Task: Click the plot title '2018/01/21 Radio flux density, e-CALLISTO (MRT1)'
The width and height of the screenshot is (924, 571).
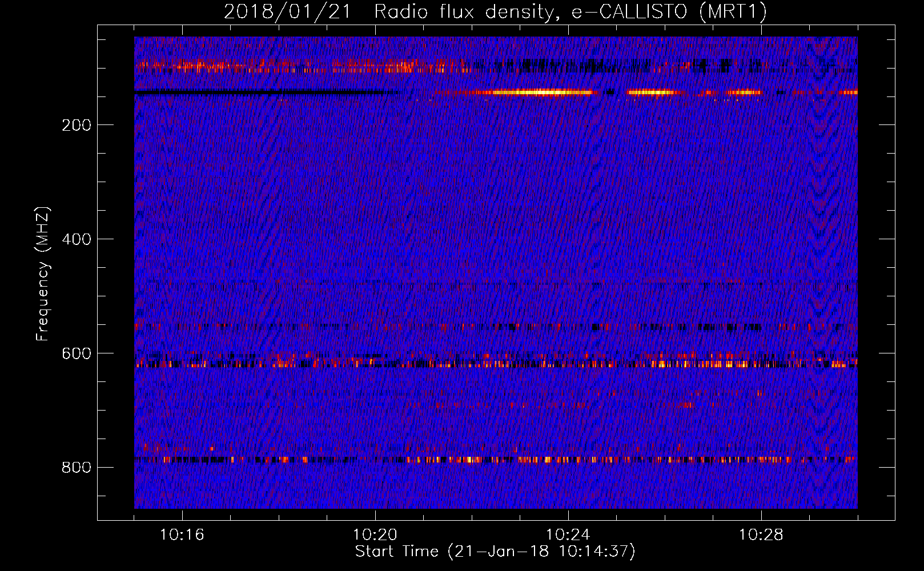Action: (495, 11)
